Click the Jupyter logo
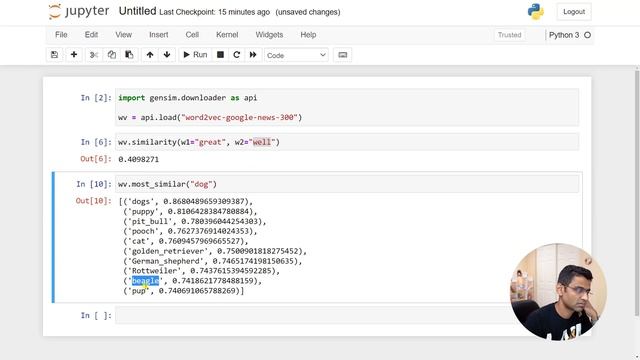The width and height of the screenshot is (640, 360). [x=79, y=11]
